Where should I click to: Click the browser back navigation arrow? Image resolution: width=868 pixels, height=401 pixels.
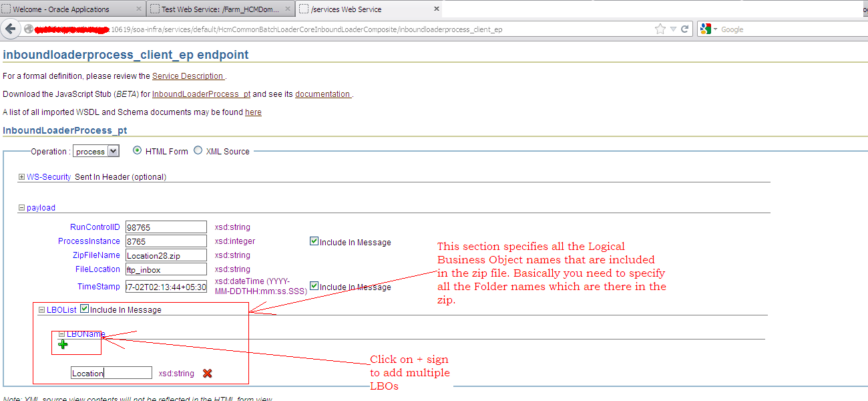[x=11, y=29]
